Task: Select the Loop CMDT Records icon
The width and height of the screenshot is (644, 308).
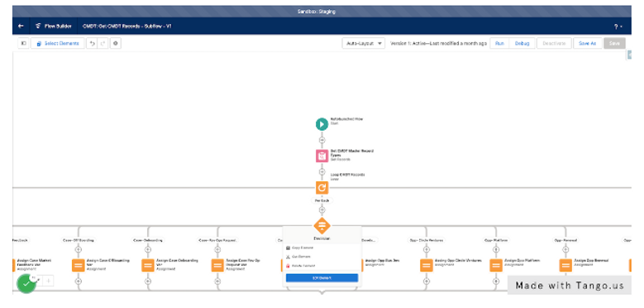Action: (x=322, y=187)
